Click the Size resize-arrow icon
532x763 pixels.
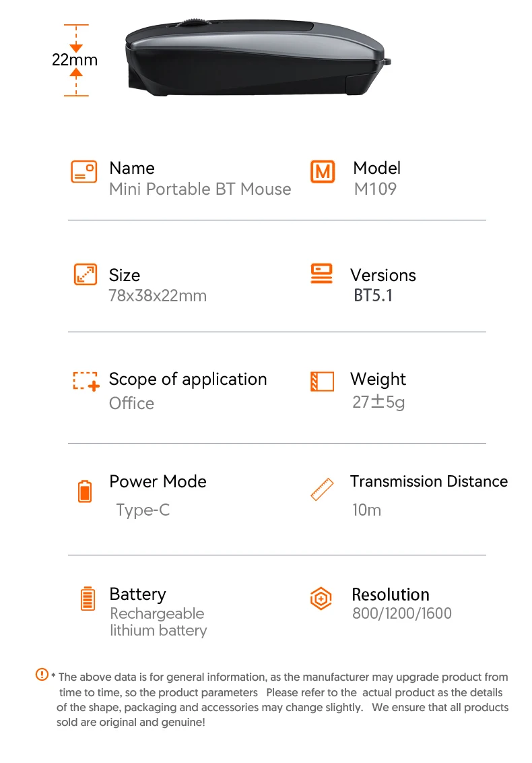coord(85,274)
